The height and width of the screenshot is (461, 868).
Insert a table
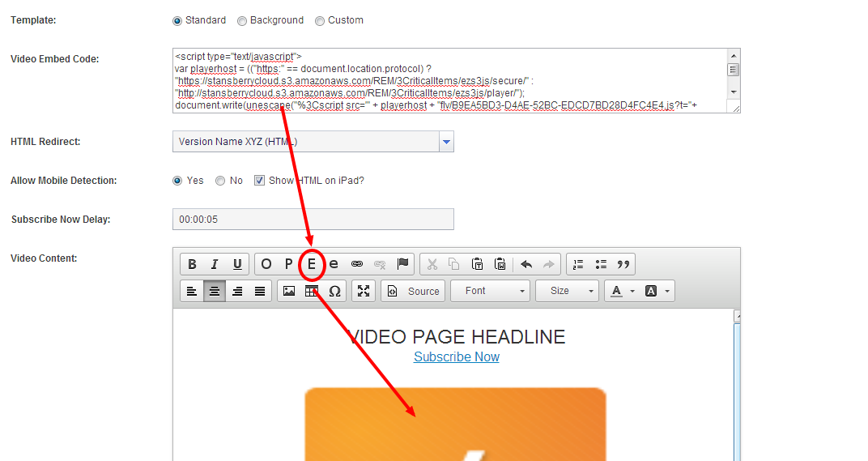312,291
